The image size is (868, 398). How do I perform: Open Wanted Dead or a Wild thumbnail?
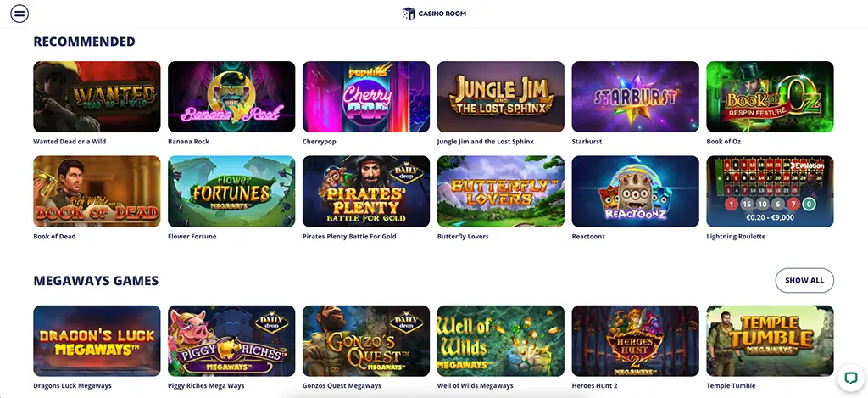(x=97, y=97)
